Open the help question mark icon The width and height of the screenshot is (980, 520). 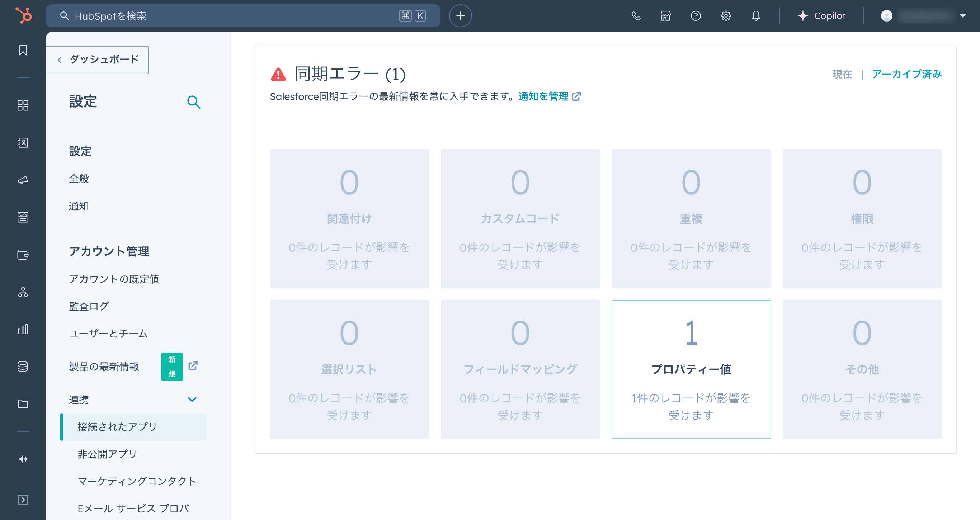click(696, 15)
